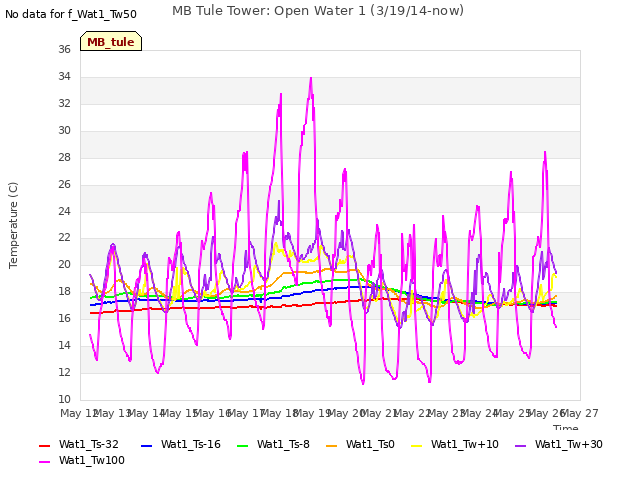Click the y-axis value 30

[64, 131]
